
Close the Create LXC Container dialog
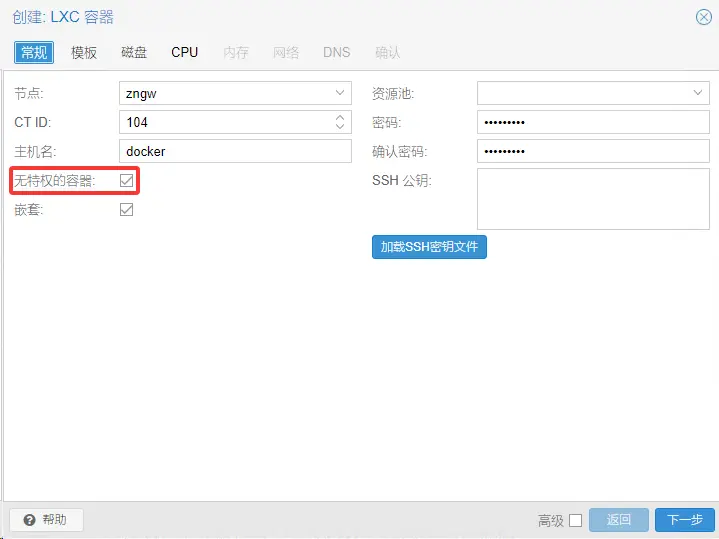[x=703, y=17]
